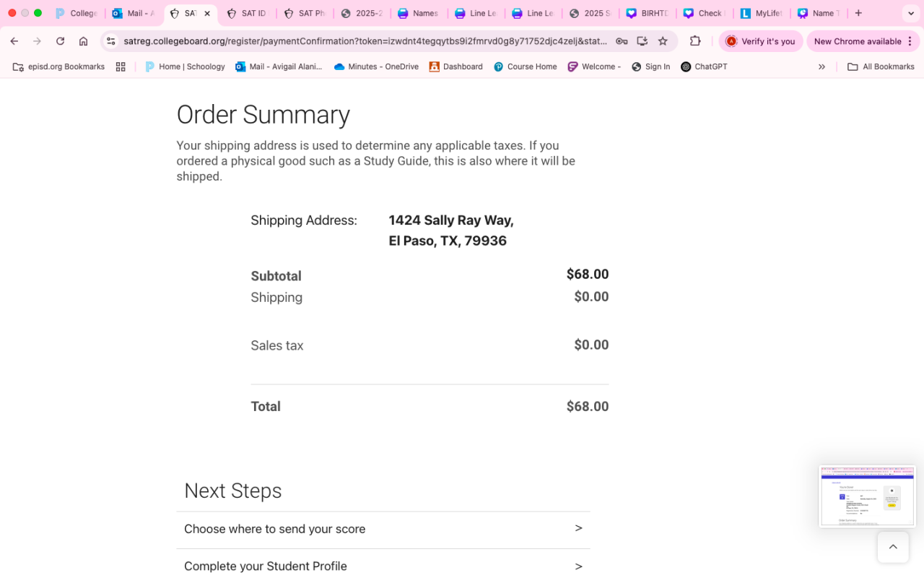The width and height of the screenshot is (924, 578).
Task: Go back with the browser back arrow
Action: [14, 41]
